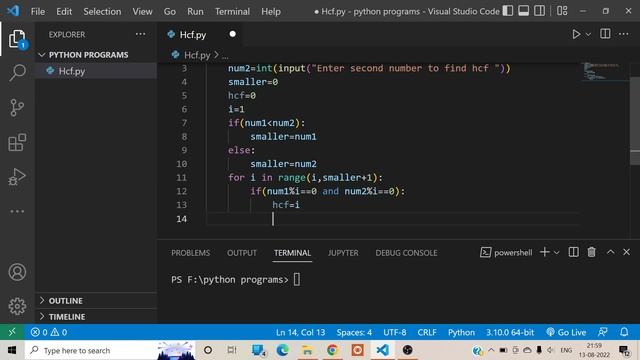Kill terminal with trash icon
Image resolution: width=640 pixels, height=360 pixels.
tap(591, 252)
